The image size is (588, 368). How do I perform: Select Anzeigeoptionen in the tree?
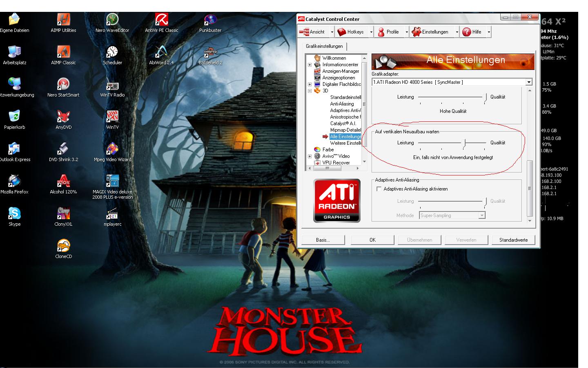(x=339, y=78)
